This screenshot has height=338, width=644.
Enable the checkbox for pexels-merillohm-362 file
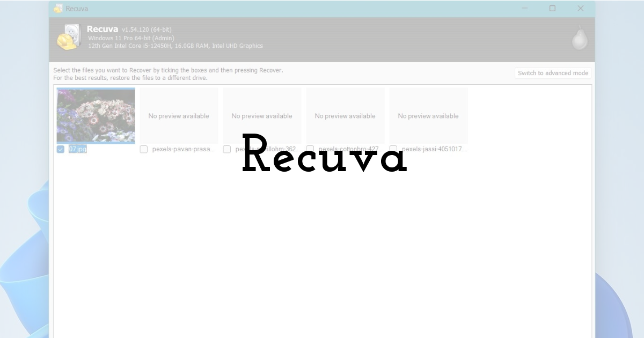[226, 149]
